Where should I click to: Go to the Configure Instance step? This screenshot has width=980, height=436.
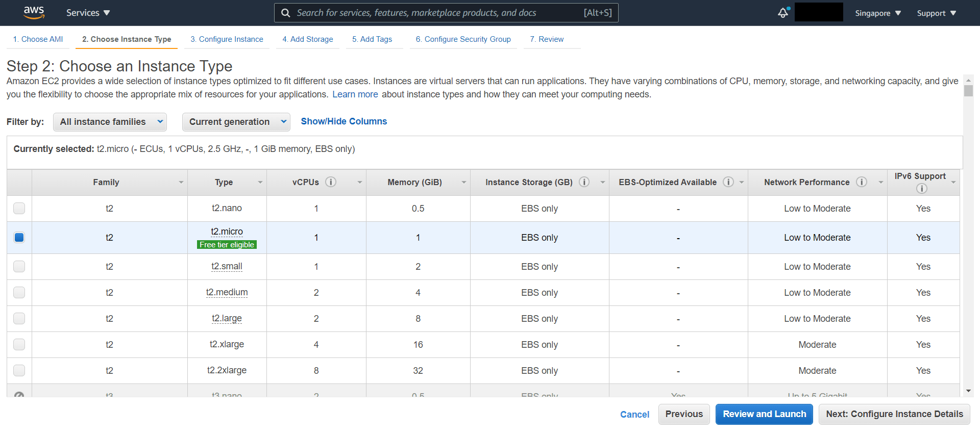click(227, 39)
